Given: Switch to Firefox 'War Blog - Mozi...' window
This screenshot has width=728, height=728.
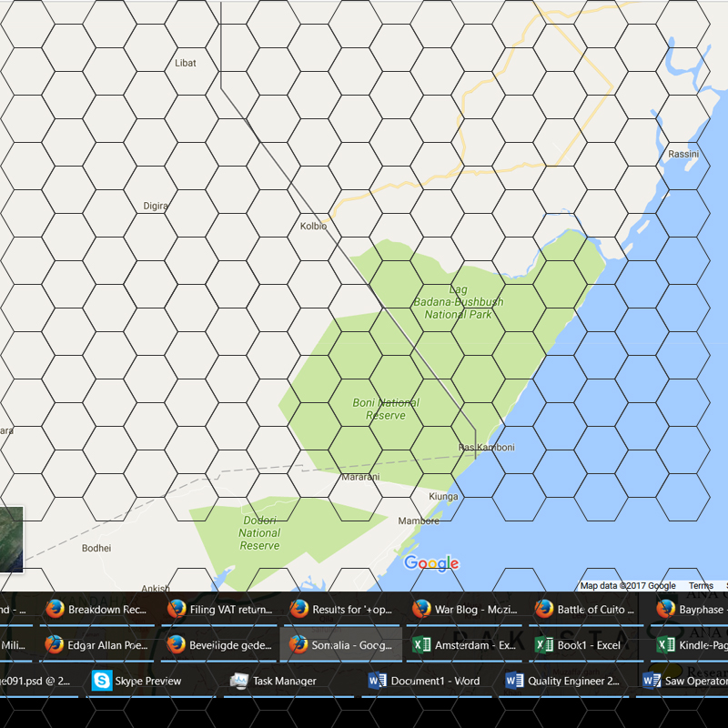Looking at the screenshot, I should click(464, 609).
